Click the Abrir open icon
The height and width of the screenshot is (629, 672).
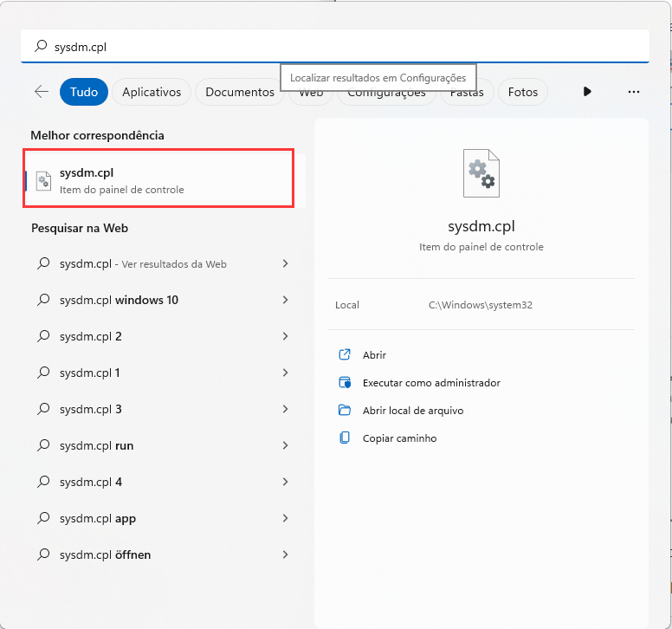pyautogui.click(x=345, y=354)
